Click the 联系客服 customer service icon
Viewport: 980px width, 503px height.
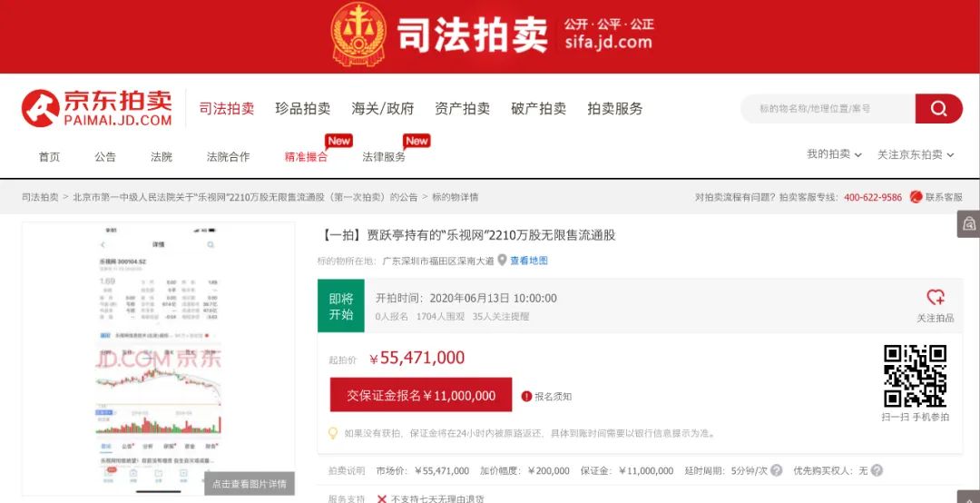click(916, 197)
